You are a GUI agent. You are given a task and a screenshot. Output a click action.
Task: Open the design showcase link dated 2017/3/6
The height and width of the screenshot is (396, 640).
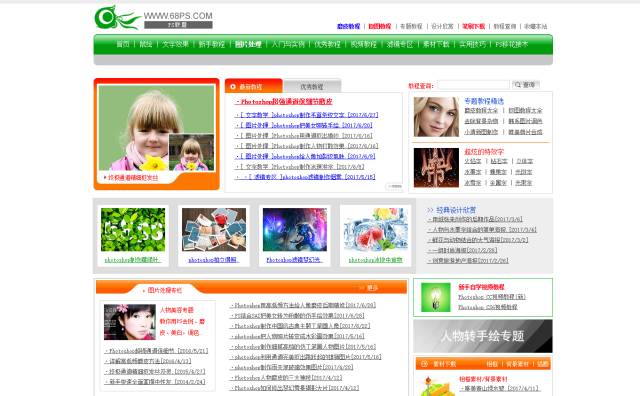click(475, 219)
